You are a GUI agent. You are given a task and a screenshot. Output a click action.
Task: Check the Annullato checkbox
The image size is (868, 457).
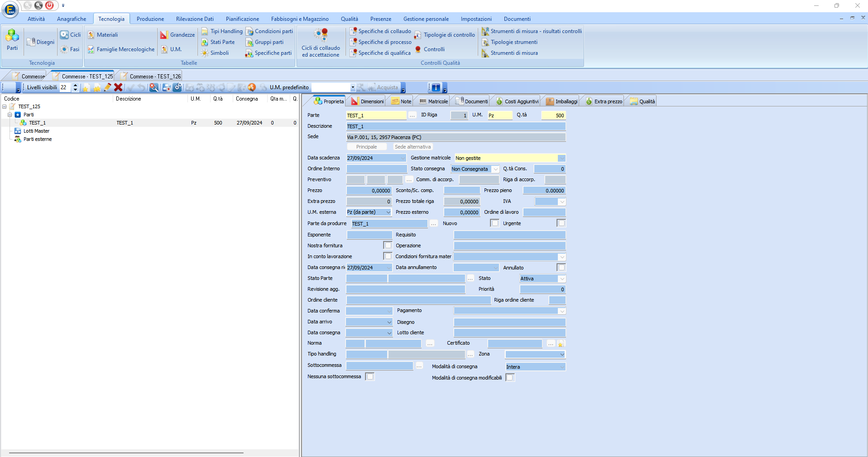pyautogui.click(x=561, y=268)
